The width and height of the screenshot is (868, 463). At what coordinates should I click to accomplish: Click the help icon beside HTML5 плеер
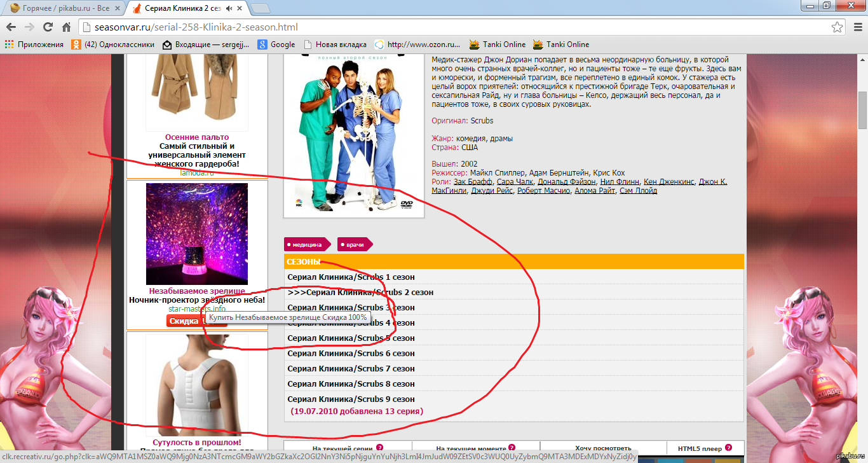[728, 448]
